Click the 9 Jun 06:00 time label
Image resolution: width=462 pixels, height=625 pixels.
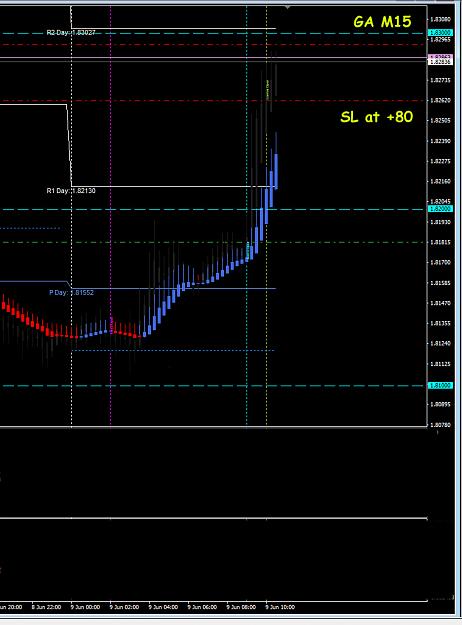point(202,607)
